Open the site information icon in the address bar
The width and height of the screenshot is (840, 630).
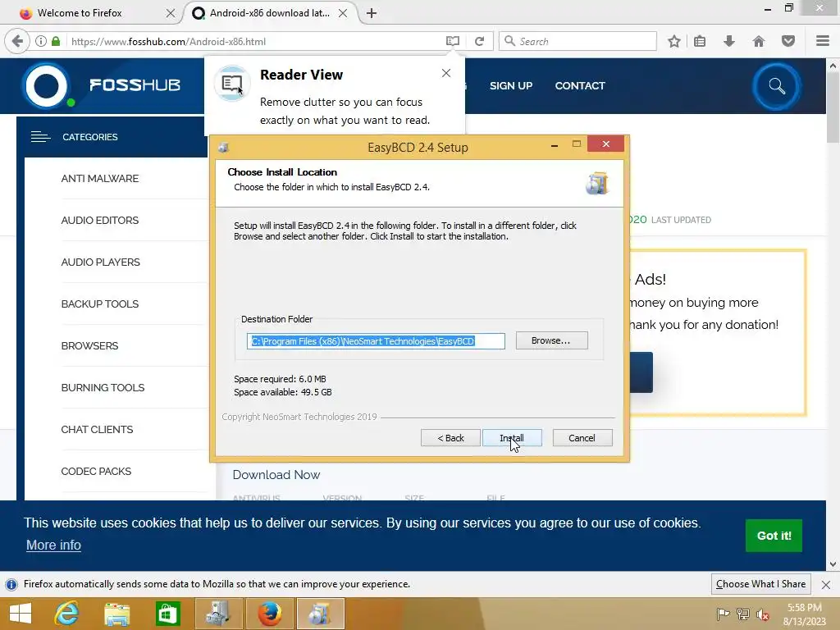tap(41, 41)
